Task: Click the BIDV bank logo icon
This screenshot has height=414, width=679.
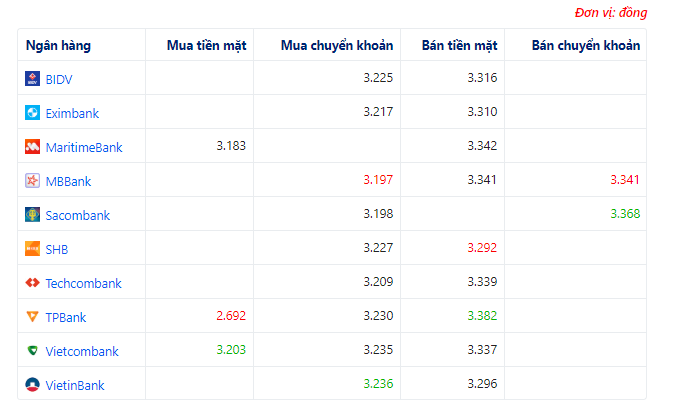Action: pyautogui.click(x=32, y=78)
